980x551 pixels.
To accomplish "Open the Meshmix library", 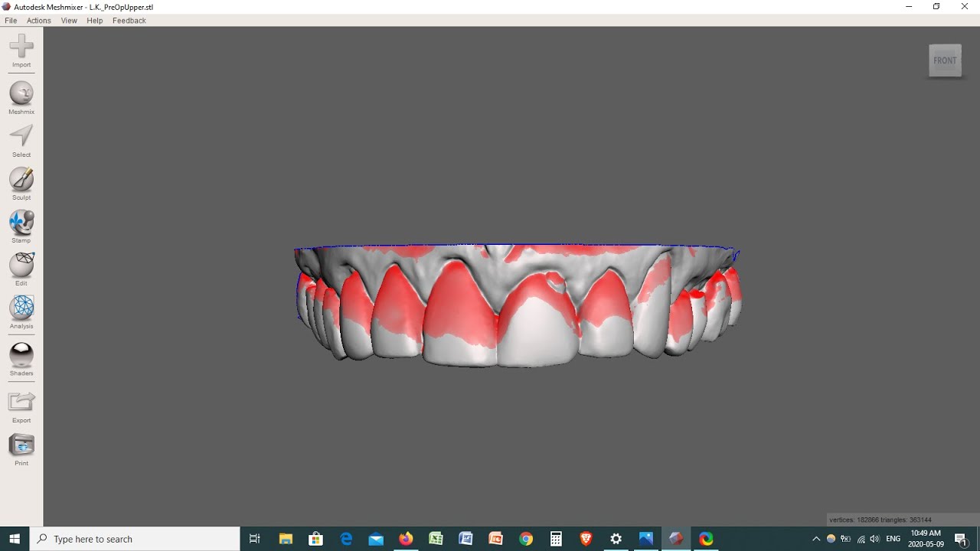I will tap(21, 93).
